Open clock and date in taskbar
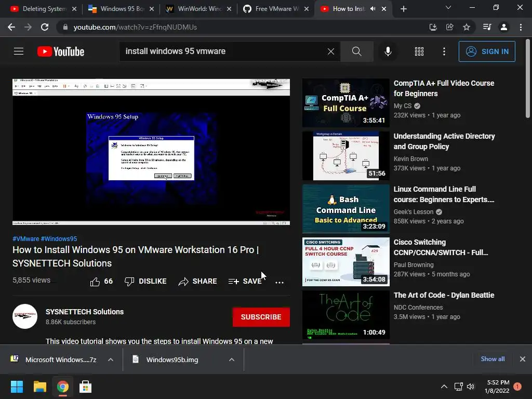The width and height of the screenshot is (532, 399). (498, 387)
